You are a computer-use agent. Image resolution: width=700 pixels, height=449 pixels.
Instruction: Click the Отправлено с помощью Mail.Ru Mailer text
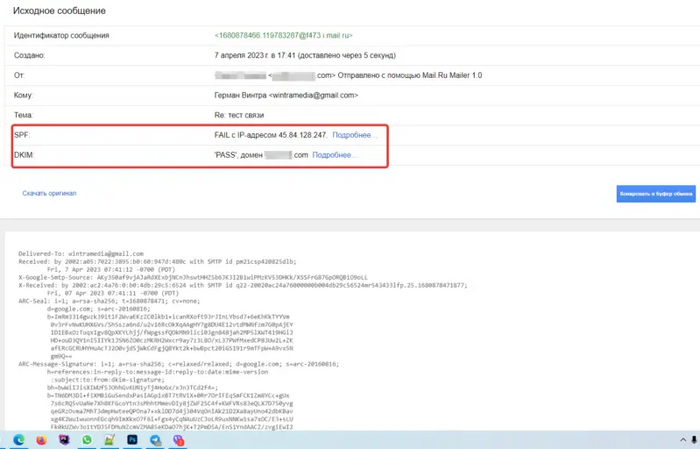click(x=410, y=75)
